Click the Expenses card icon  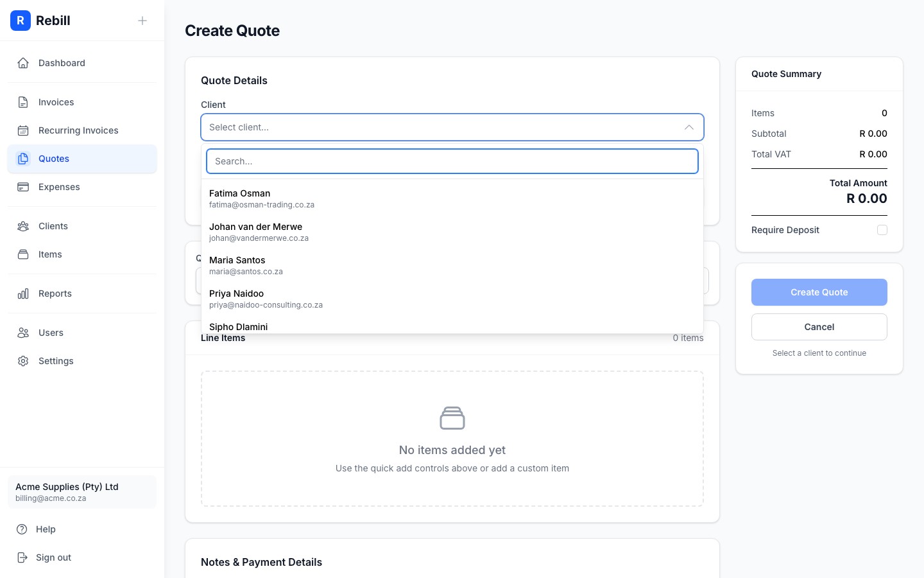pyautogui.click(x=24, y=187)
